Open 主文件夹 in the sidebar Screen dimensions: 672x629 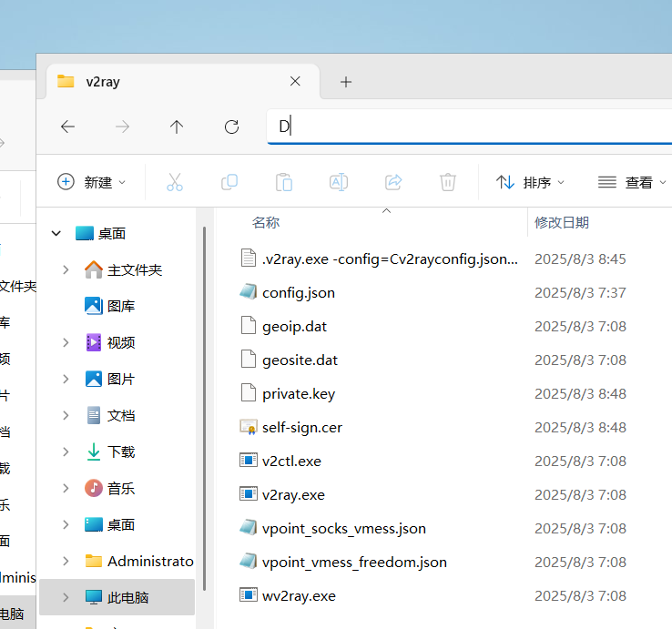point(124,270)
